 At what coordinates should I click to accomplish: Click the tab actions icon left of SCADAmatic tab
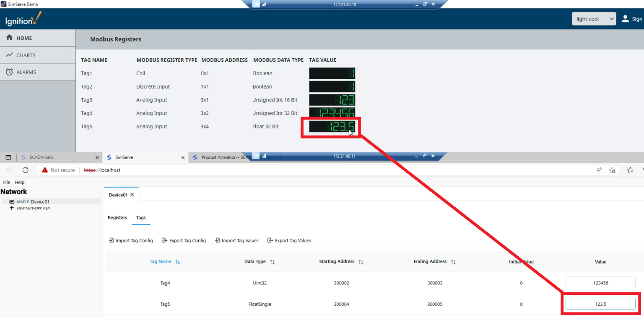pos(8,157)
